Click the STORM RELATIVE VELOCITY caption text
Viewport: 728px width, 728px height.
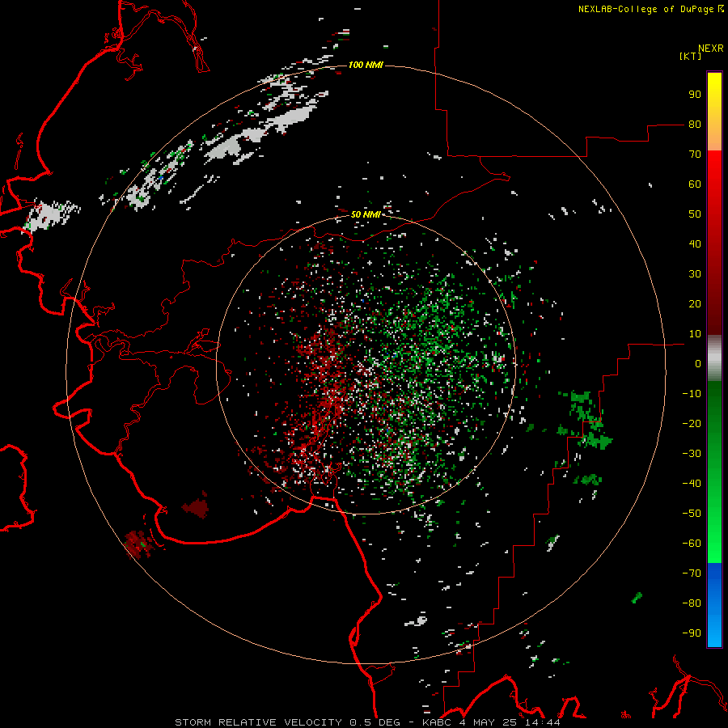coord(259,722)
